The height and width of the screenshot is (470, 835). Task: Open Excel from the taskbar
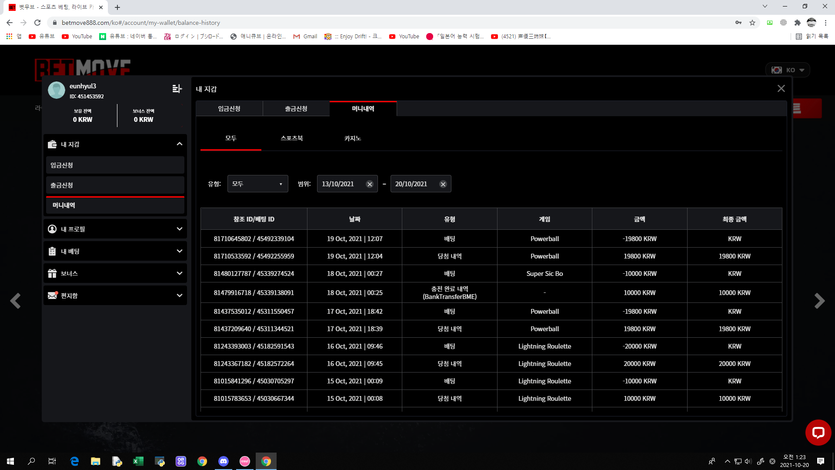tap(138, 461)
